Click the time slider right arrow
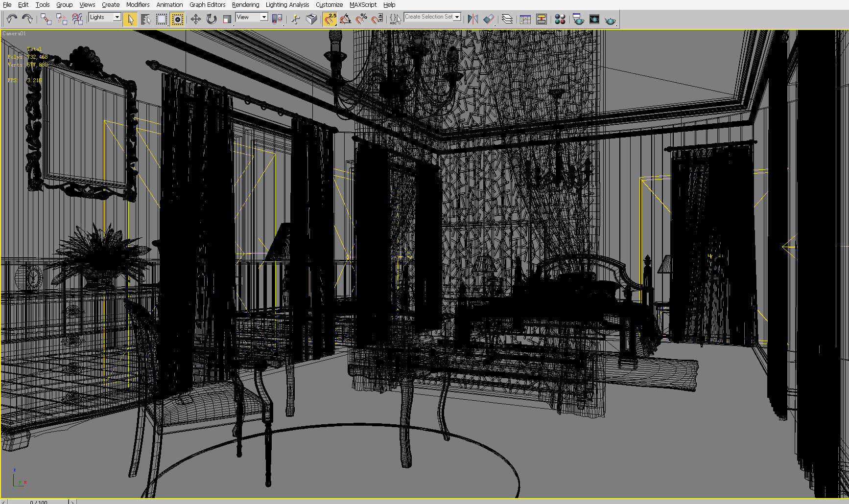 (72, 502)
